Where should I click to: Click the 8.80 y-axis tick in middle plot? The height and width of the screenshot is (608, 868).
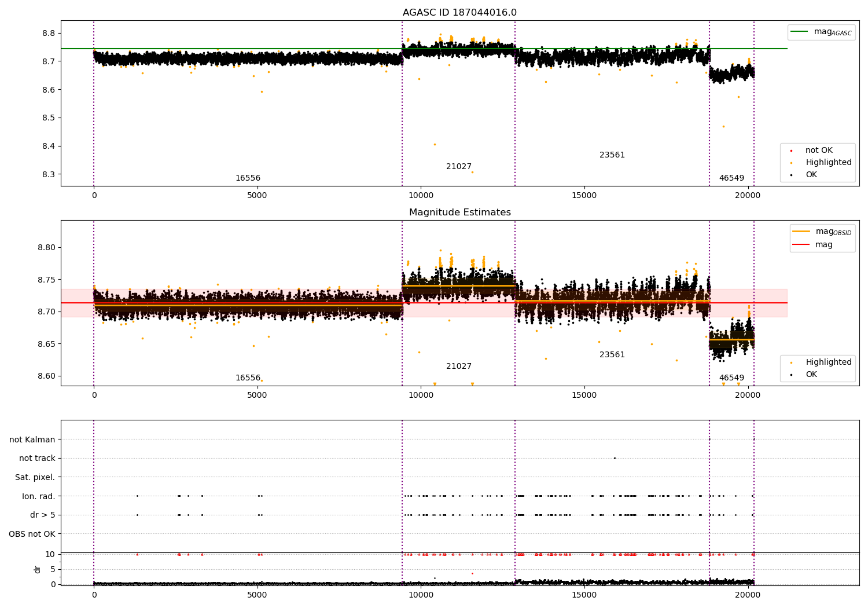46,247
